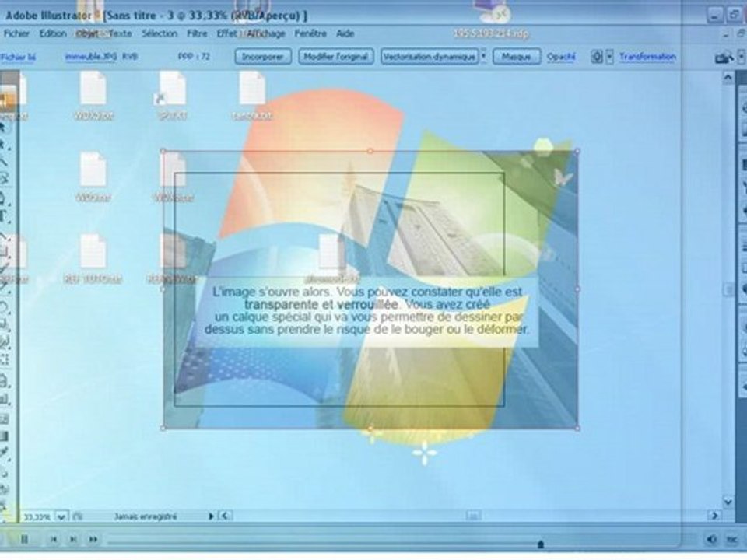Mute the video player volume
The height and width of the screenshot is (560, 747).
(712, 539)
